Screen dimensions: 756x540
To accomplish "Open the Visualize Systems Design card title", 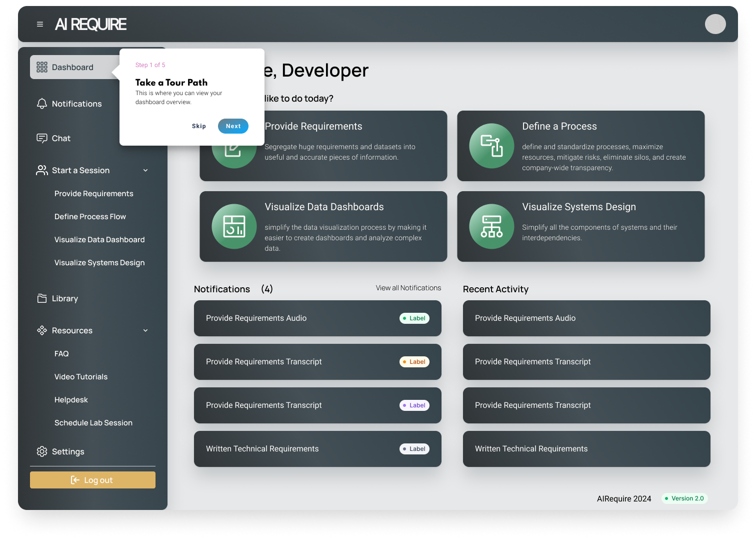I will tap(579, 207).
